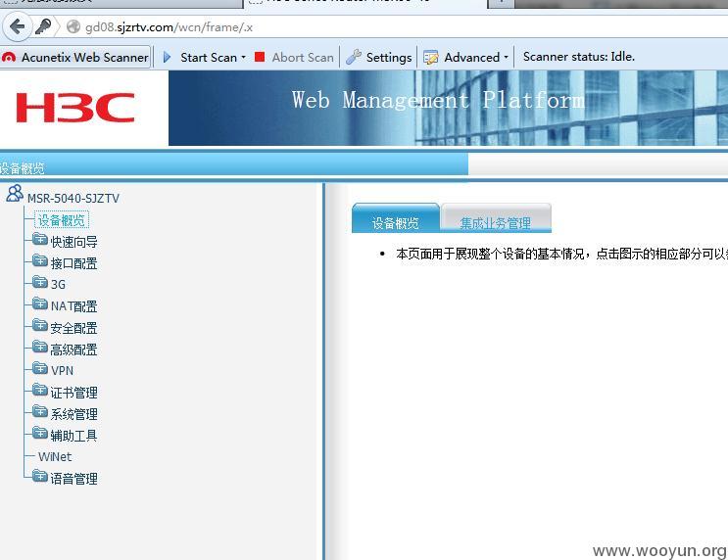Click the Settings wrench icon
The height and width of the screenshot is (560, 728).
tap(354, 57)
